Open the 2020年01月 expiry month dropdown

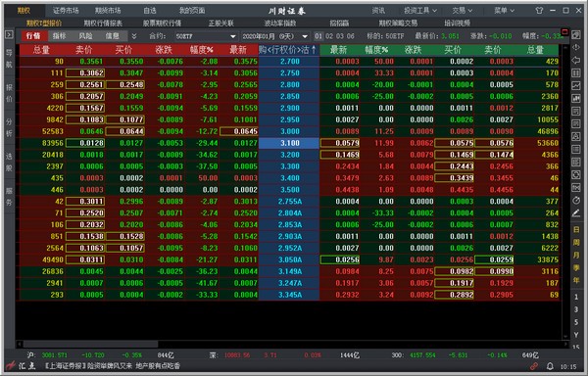(x=274, y=36)
